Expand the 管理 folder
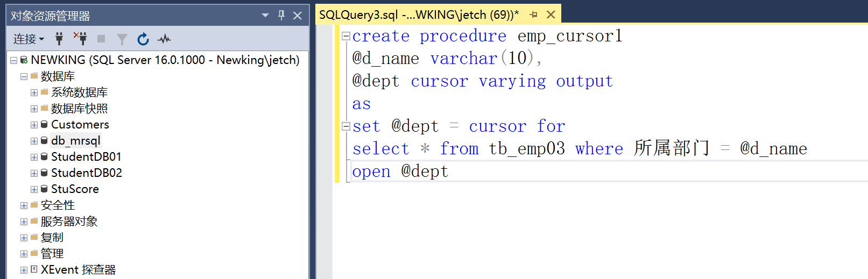This screenshot has height=279, width=868. click(24, 254)
